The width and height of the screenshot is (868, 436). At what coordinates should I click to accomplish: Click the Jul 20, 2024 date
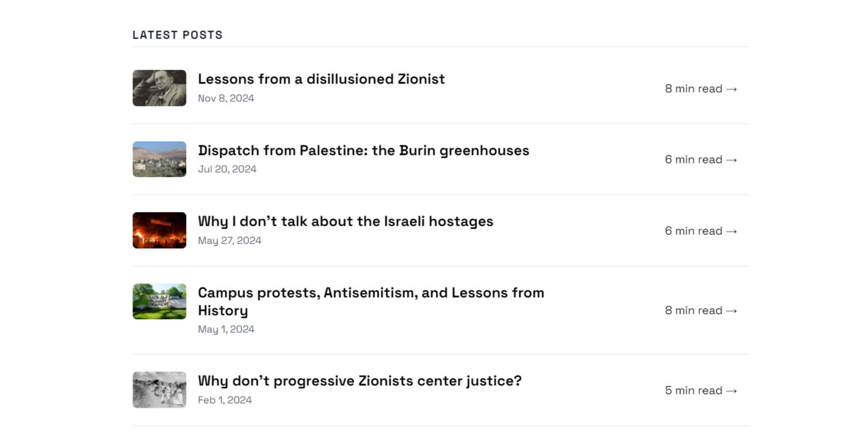[227, 169]
